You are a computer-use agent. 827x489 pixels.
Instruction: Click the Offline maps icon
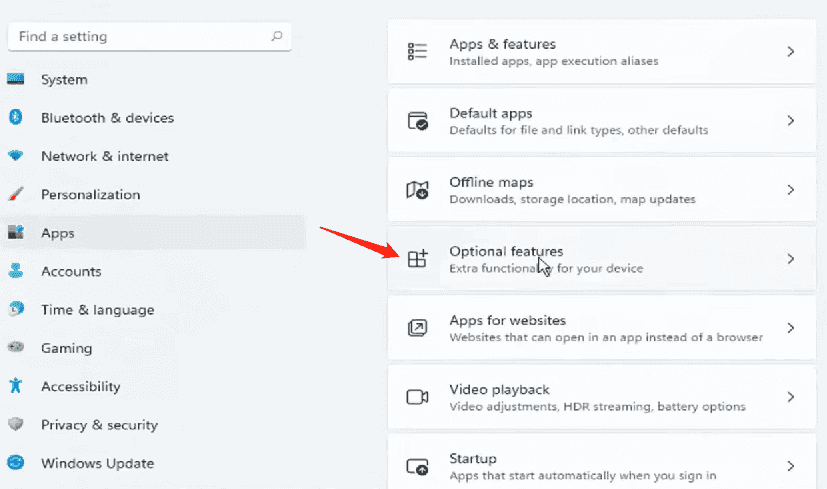pyautogui.click(x=417, y=190)
